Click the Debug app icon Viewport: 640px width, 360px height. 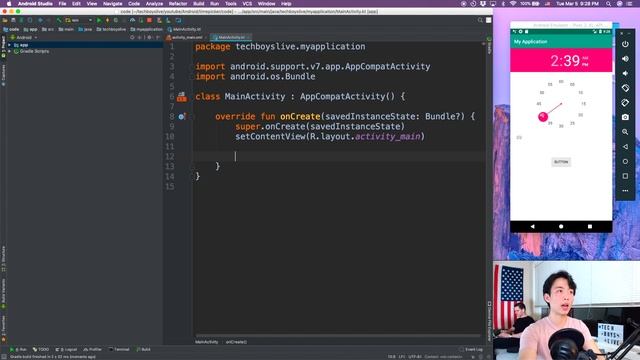point(107,20)
